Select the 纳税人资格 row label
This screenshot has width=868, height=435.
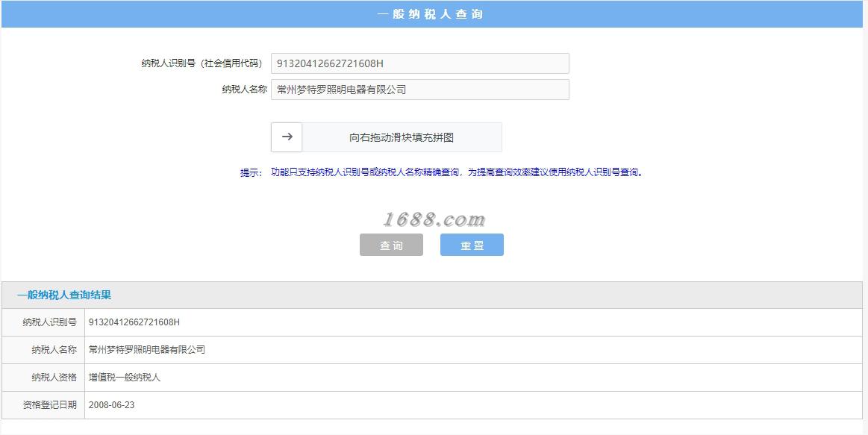[54, 378]
